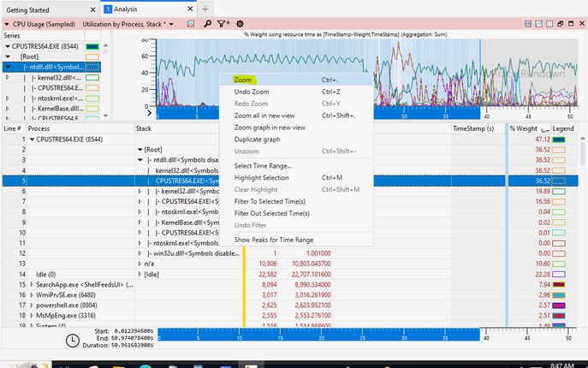Viewport: 588px width, 368px height.
Task: Click the legend swatch for Idle (0) row
Action: (x=559, y=274)
